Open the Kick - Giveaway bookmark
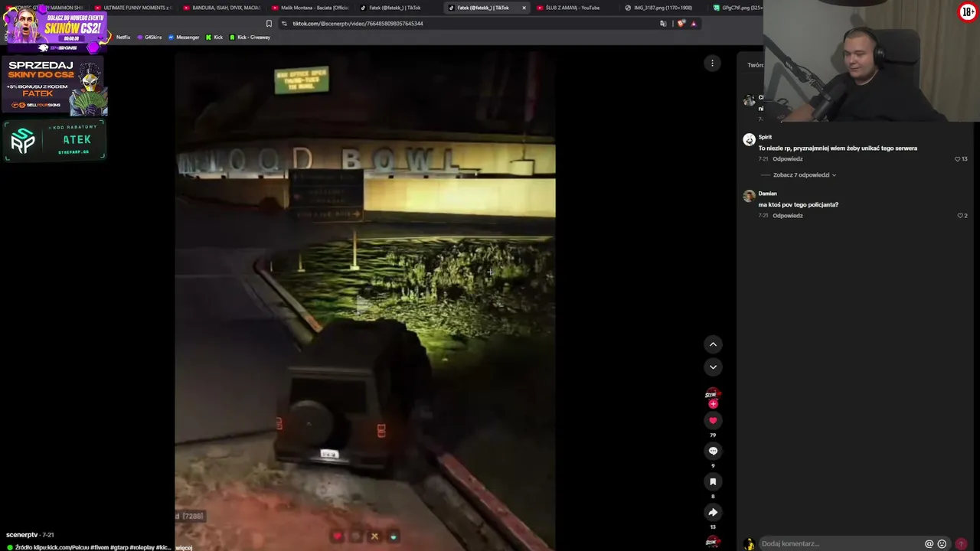Image resolution: width=980 pixels, height=551 pixels. click(250, 37)
